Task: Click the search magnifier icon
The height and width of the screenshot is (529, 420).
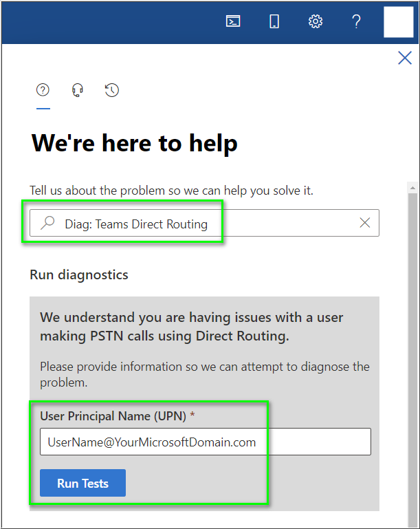Action: (x=47, y=223)
